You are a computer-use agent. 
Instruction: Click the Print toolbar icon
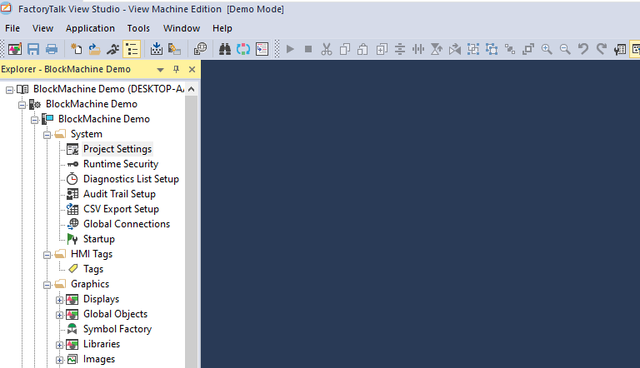coord(51,49)
